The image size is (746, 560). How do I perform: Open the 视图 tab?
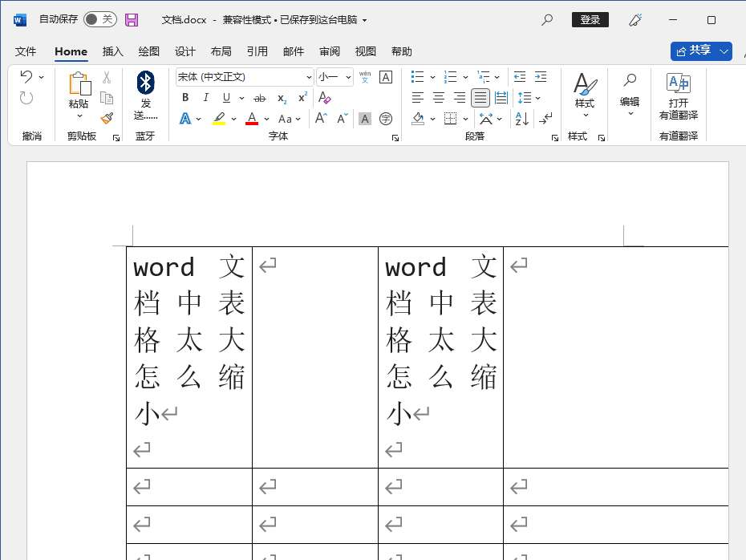[366, 51]
